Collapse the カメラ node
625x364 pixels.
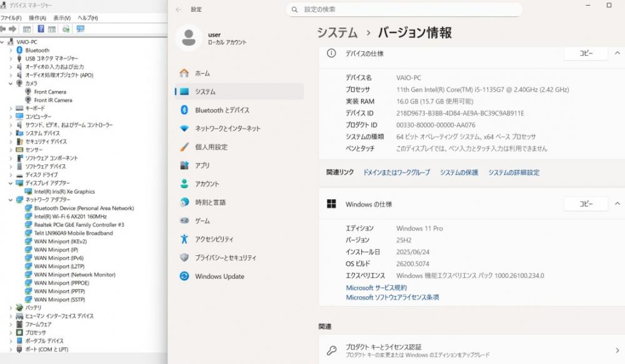[11, 83]
